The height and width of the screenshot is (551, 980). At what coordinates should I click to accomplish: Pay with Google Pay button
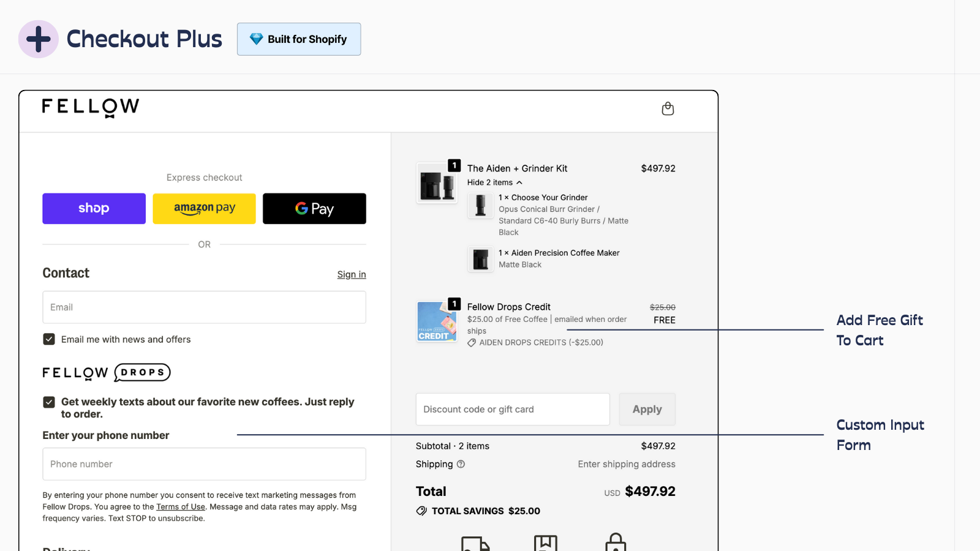click(x=314, y=209)
